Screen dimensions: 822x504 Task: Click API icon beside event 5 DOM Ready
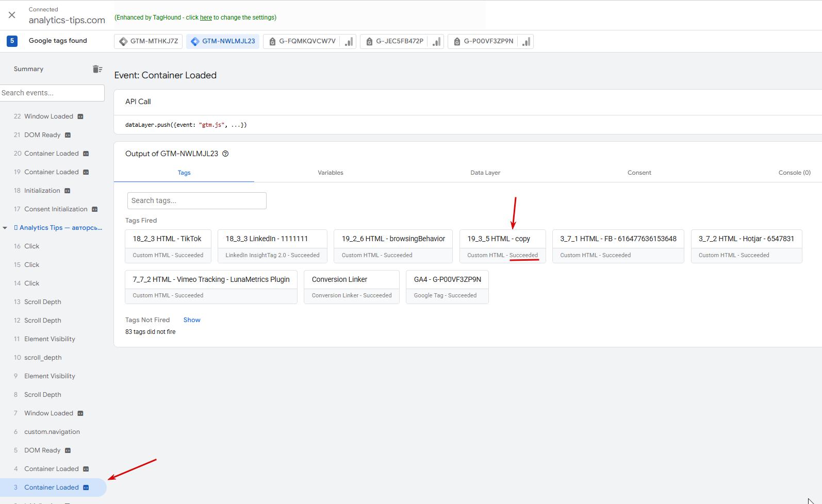[68, 450]
